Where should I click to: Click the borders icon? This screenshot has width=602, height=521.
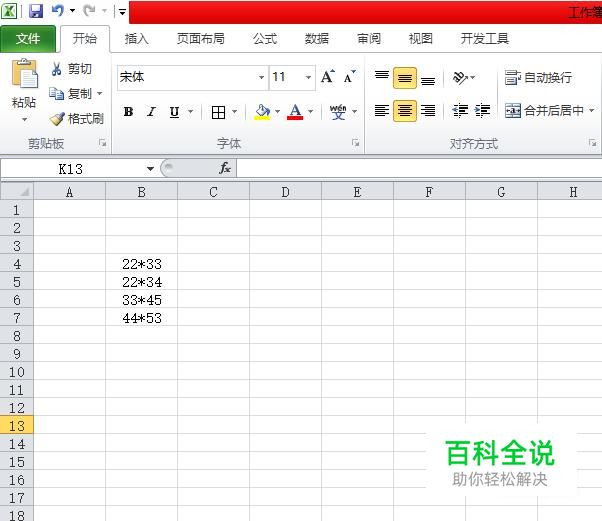click(218, 112)
